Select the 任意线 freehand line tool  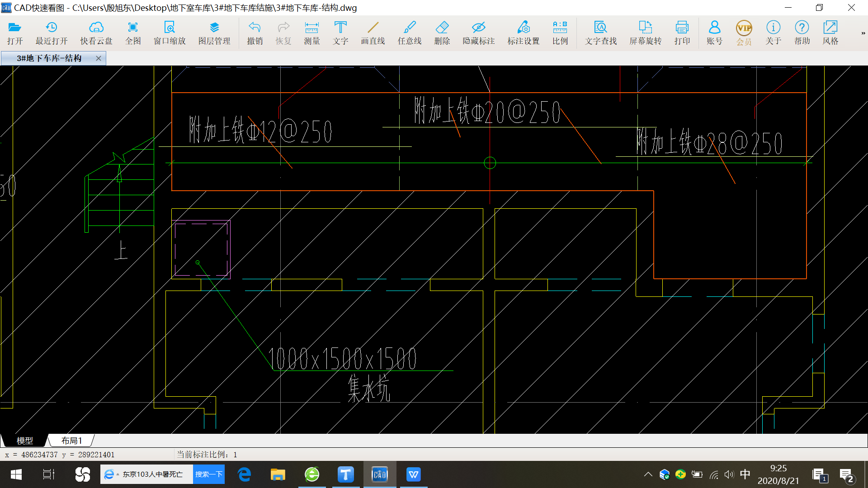click(410, 33)
